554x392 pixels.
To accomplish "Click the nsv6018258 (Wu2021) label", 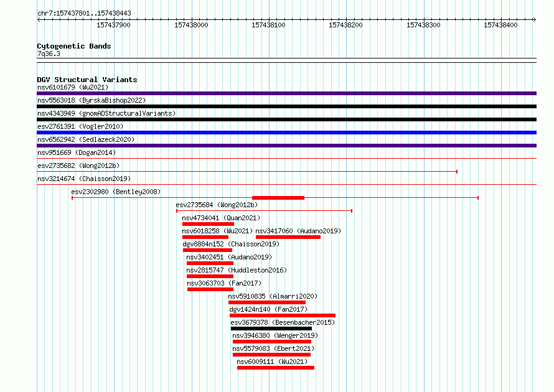I will click(217, 231).
